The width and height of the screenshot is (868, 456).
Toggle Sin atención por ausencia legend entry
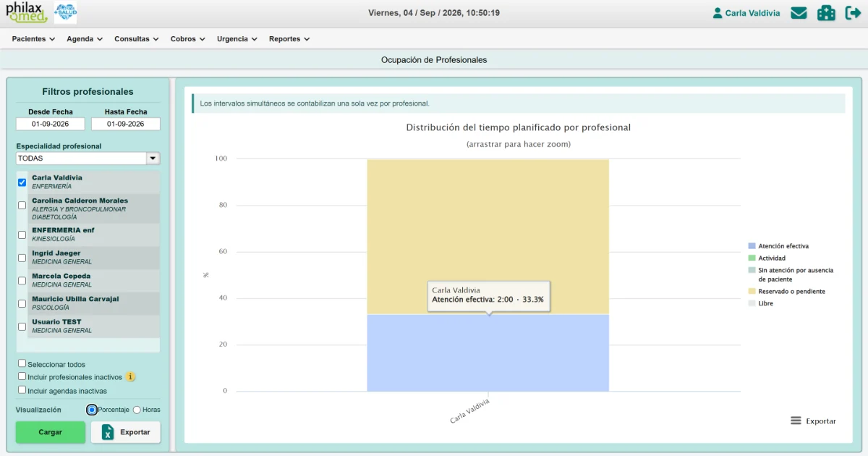click(791, 274)
